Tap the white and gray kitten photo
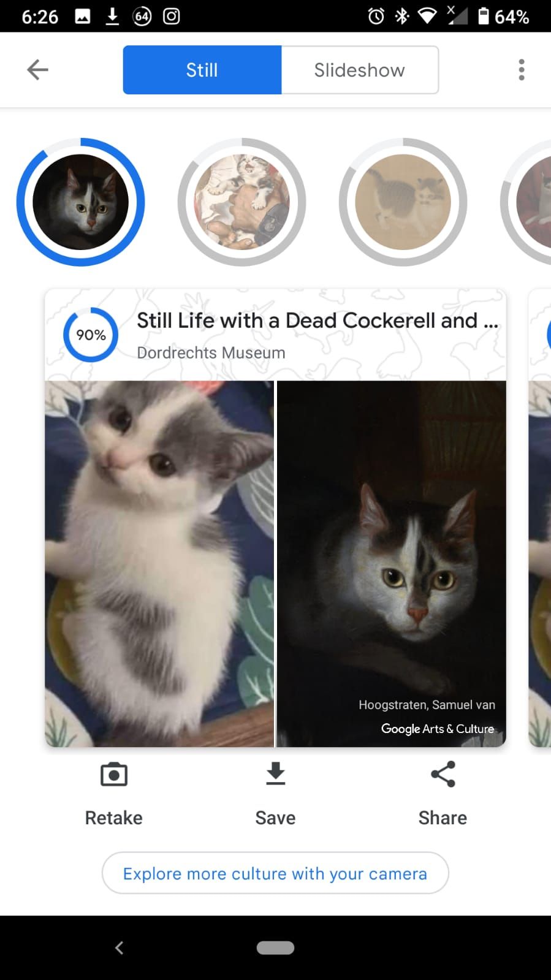 point(159,564)
